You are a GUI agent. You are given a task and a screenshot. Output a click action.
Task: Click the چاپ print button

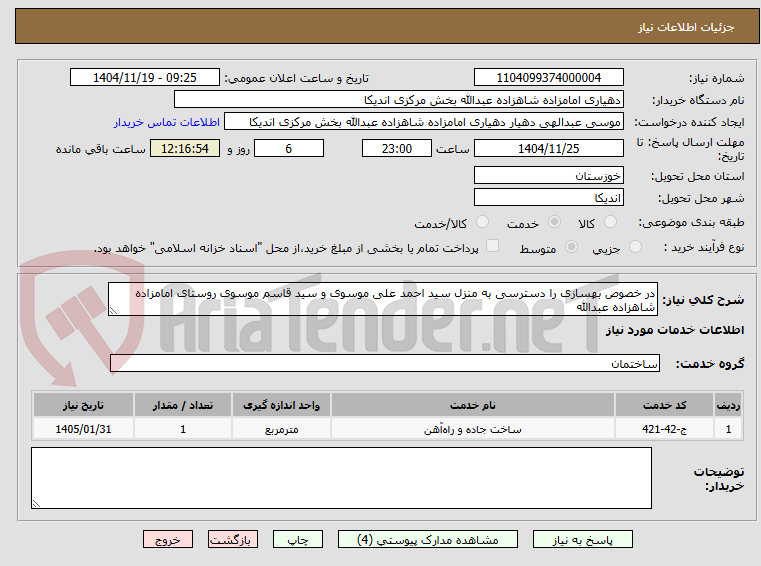coord(298,539)
